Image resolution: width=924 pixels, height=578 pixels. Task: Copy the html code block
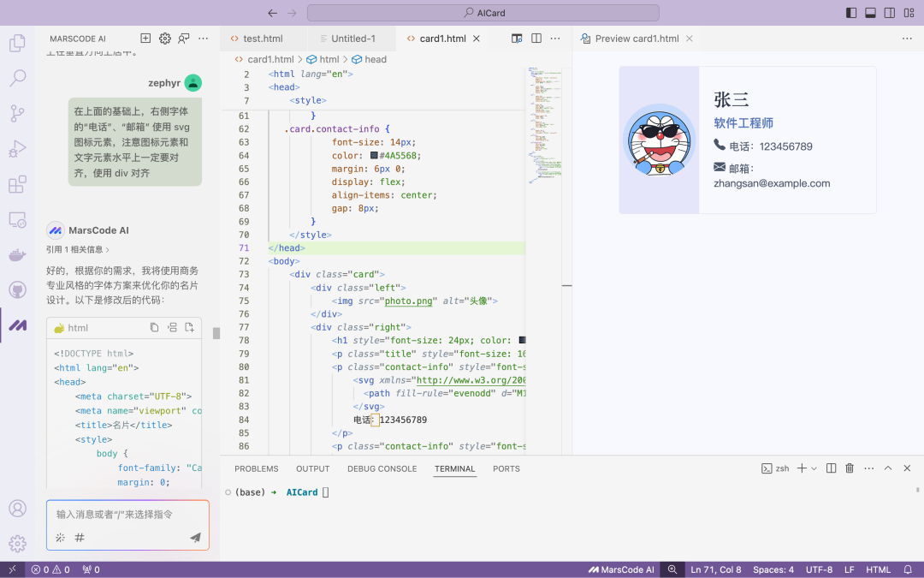155,327
